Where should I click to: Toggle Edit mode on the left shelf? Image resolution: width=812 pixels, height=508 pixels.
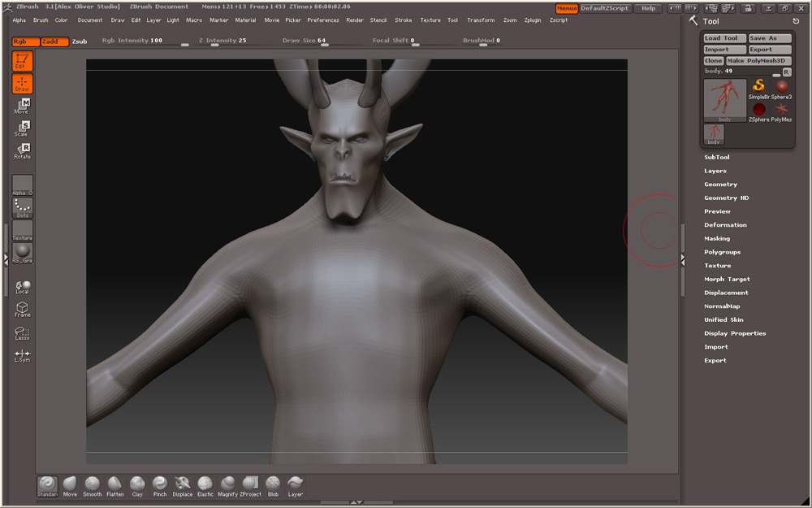click(22, 61)
